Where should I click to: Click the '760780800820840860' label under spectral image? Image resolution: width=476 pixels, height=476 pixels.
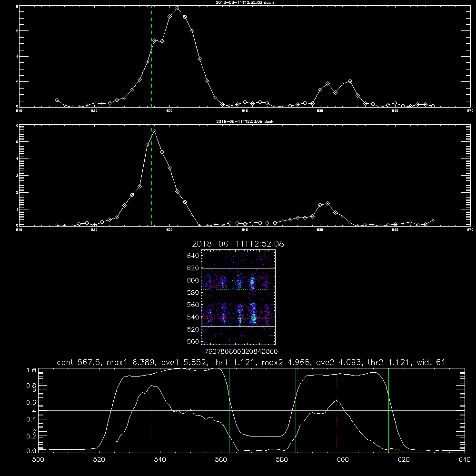click(x=241, y=351)
